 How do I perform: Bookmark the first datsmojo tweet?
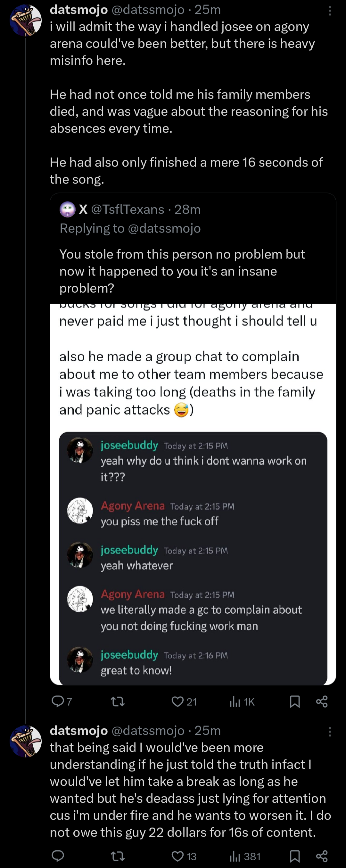coord(295,701)
